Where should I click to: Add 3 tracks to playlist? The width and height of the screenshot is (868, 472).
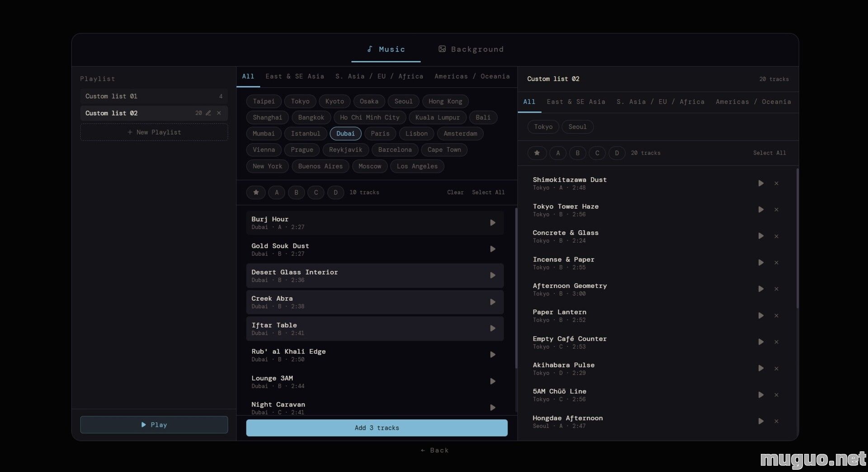(377, 428)
